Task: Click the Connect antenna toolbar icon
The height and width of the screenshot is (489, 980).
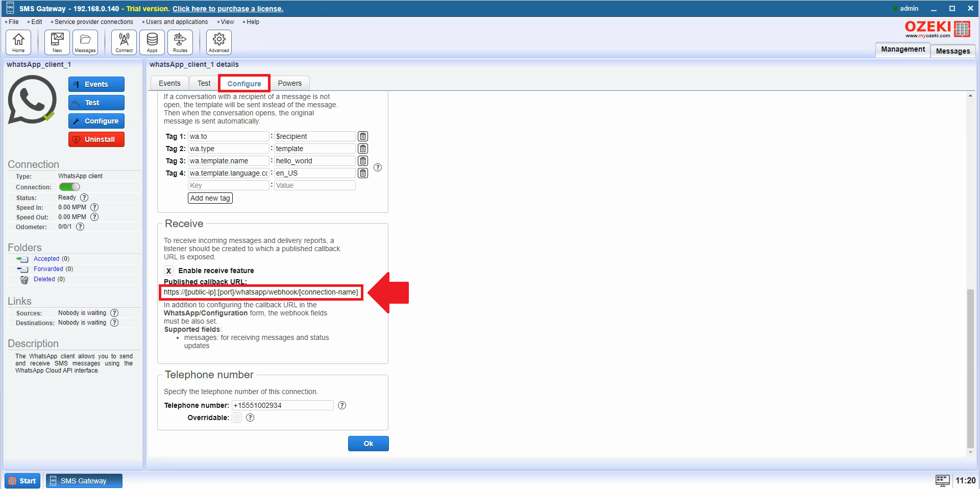Action: [x=124, y=42]
